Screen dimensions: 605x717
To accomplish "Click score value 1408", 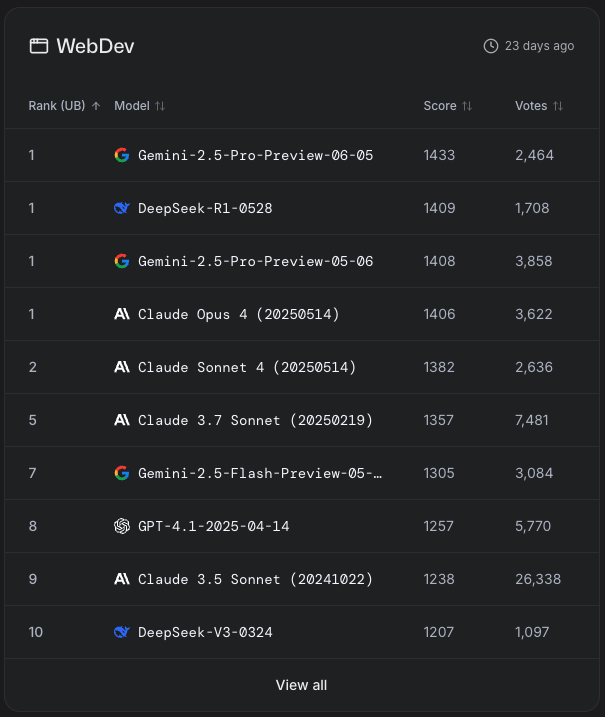I will (x=439, y=261).
